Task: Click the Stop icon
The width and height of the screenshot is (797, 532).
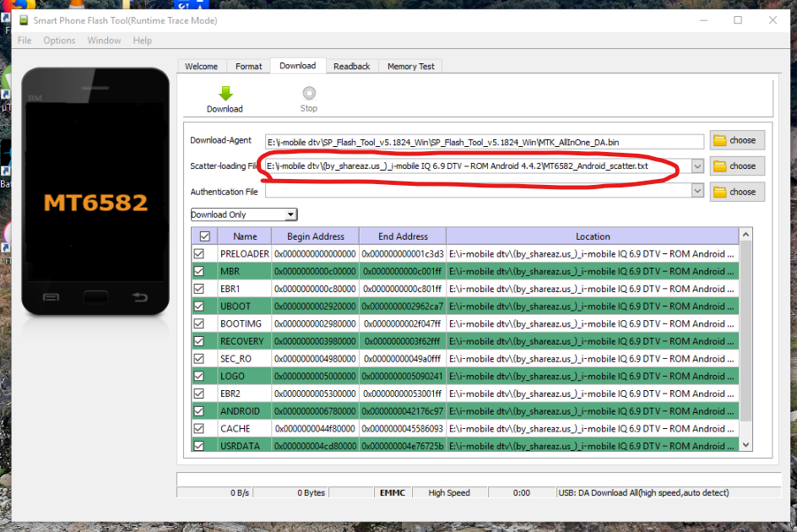Action: click(x=309, y=93)
